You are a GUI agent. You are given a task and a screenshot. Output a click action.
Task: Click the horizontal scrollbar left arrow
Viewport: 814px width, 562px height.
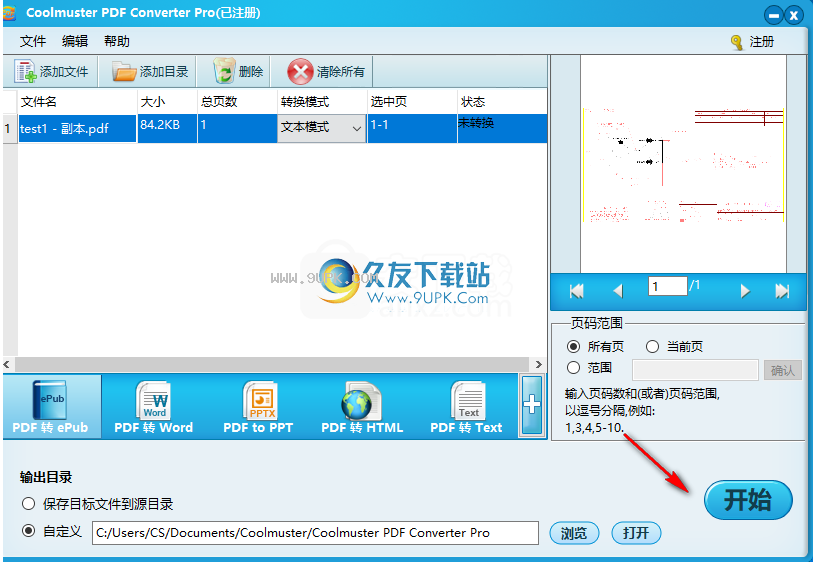7,364
